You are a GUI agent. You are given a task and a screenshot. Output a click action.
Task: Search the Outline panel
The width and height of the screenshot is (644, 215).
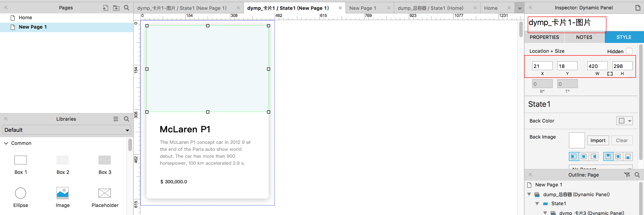tap(637, 175)
